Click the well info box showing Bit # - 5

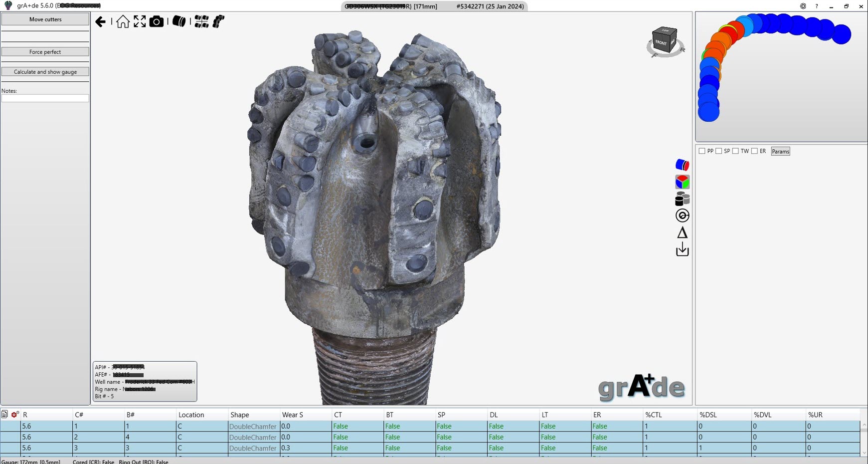tap(145, 381)
